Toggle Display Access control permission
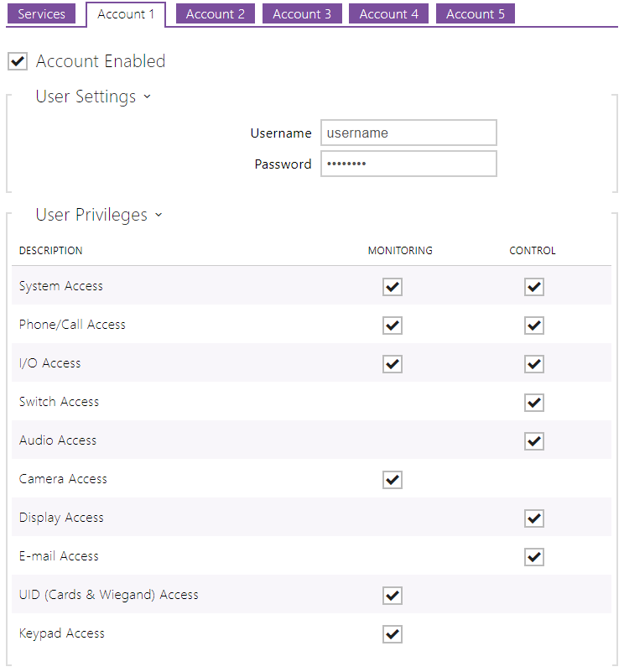This screenshot has width=624, height=672. (534, 518)
